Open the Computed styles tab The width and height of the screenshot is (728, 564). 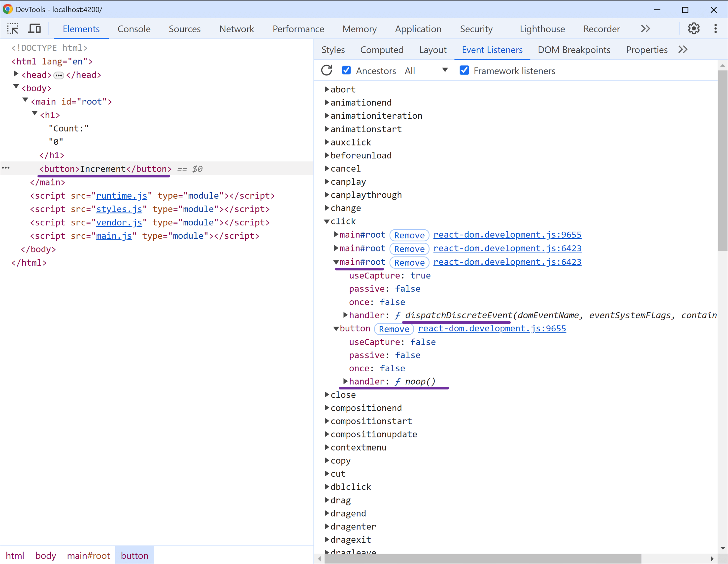pos(382,49)
